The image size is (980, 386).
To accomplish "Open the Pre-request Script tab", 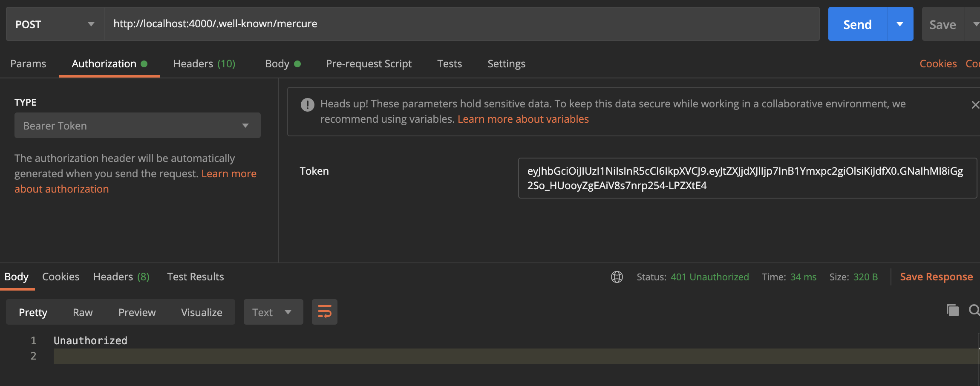I will click(369, 63).
